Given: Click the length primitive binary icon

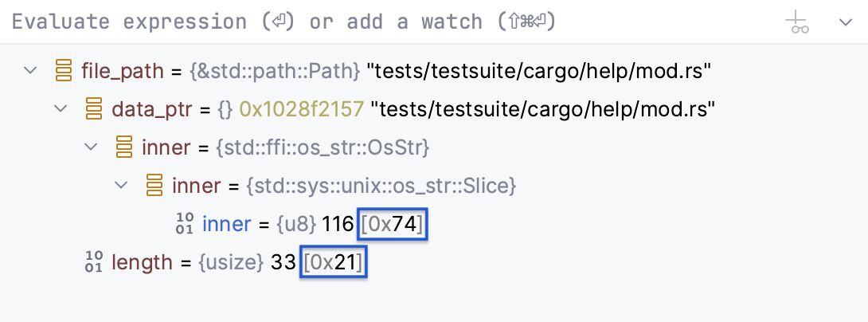Looking at the screenshot, I should 94,262.
